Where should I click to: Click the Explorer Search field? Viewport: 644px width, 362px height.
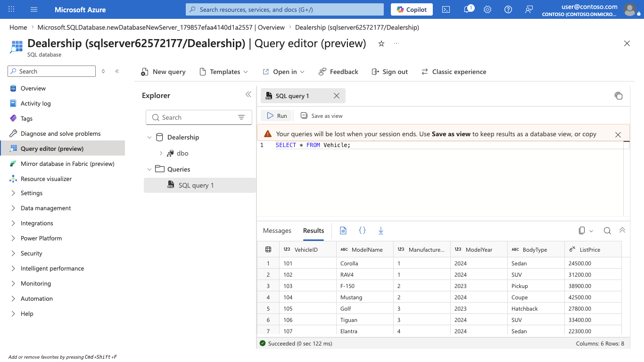point(198,117)
